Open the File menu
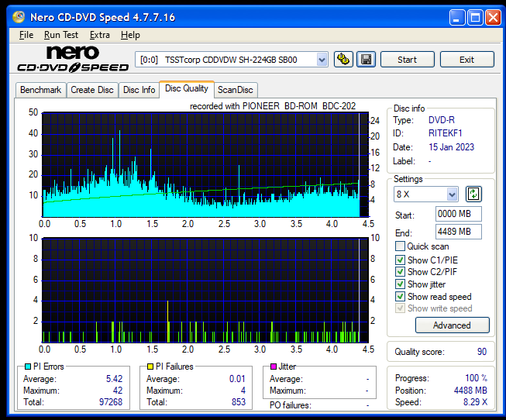This screenshot has width=506, height=420. (26, 35)
